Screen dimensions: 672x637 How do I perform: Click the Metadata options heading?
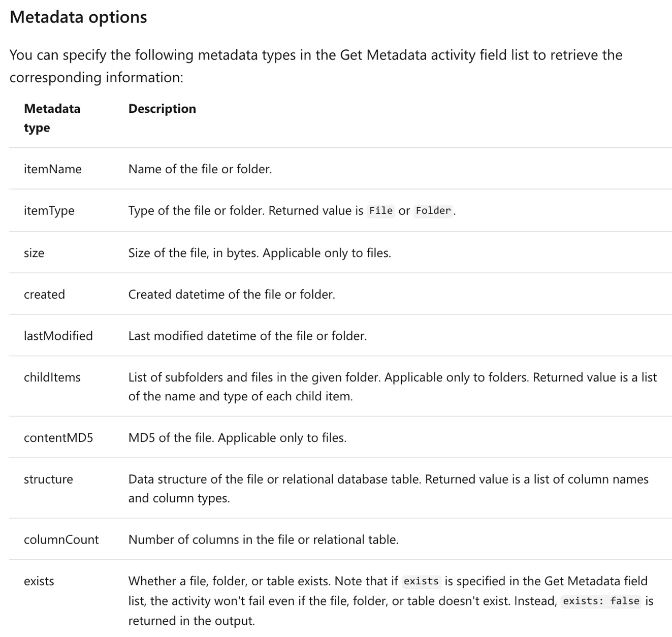tap(78, 17)
